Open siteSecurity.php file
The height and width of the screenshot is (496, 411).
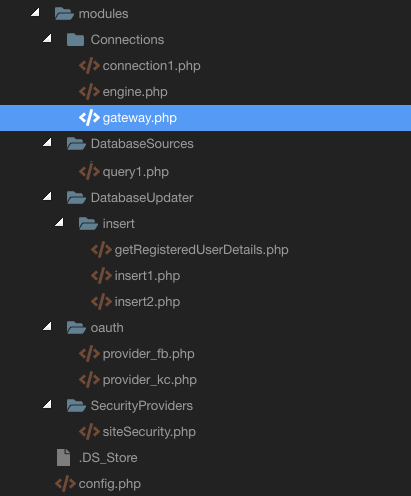[149, 432]
